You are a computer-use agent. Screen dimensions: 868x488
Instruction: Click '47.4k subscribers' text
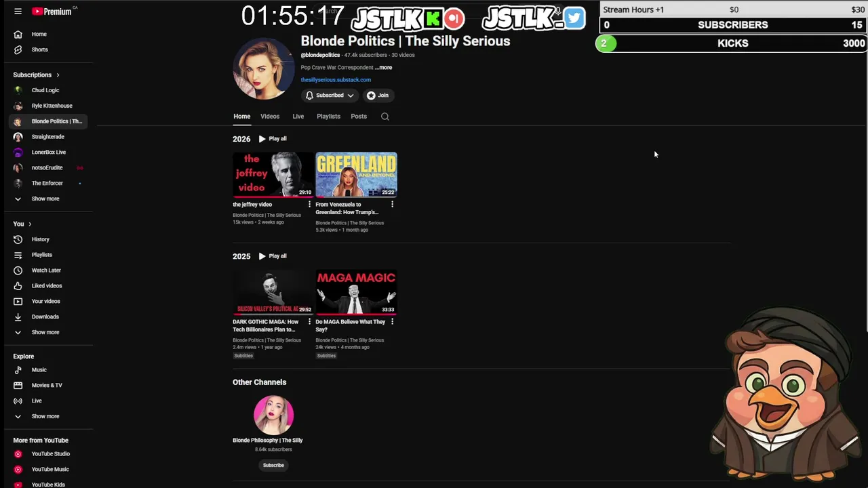click(x=366, y=56)
